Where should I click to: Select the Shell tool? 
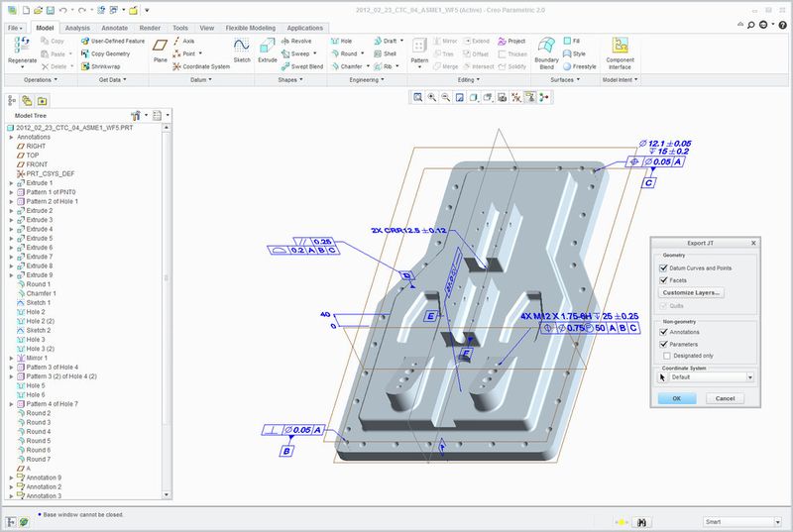385,53
